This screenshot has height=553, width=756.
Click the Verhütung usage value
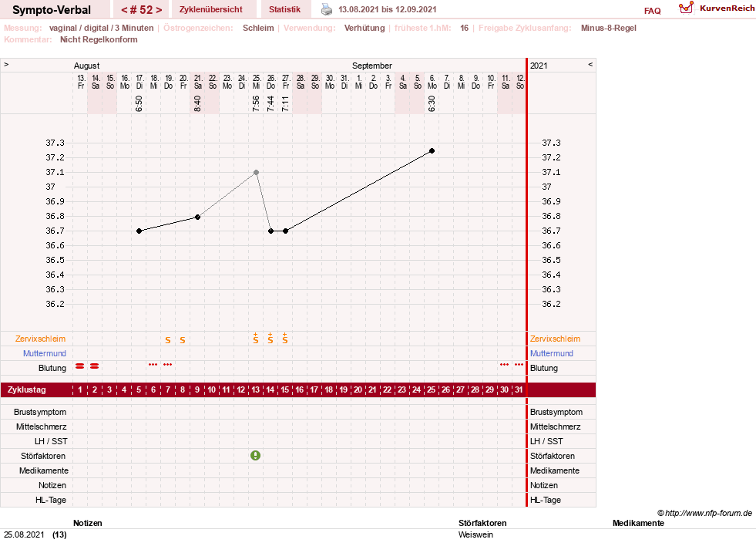[365, 28]
